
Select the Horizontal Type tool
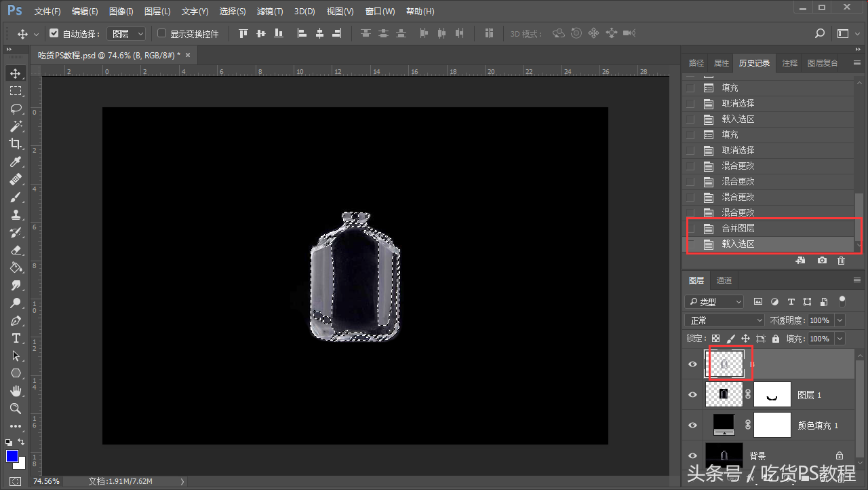(16, 338)
